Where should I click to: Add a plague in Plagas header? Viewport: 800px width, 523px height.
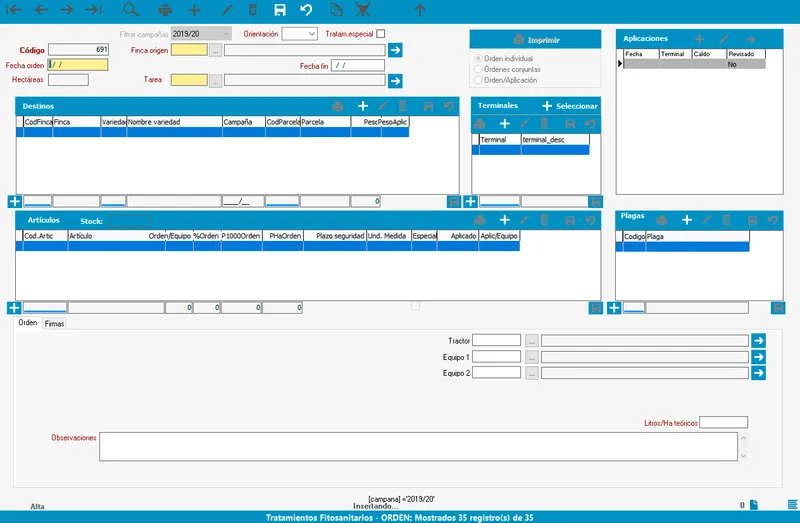687,220
